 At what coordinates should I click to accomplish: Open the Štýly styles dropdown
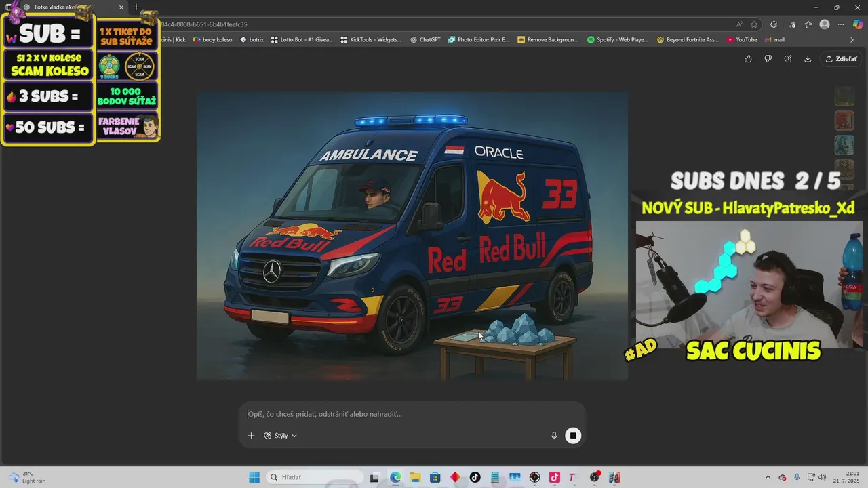[x=280, y=436]
